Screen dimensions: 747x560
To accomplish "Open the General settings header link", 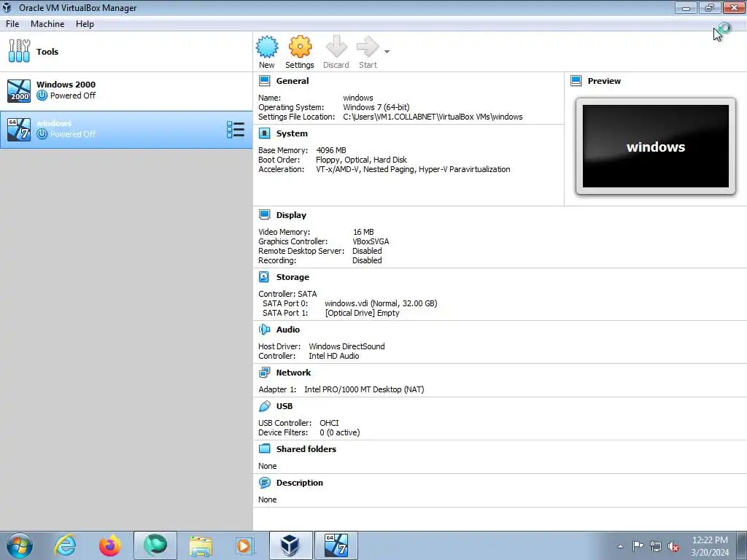I will coord(293,81).
